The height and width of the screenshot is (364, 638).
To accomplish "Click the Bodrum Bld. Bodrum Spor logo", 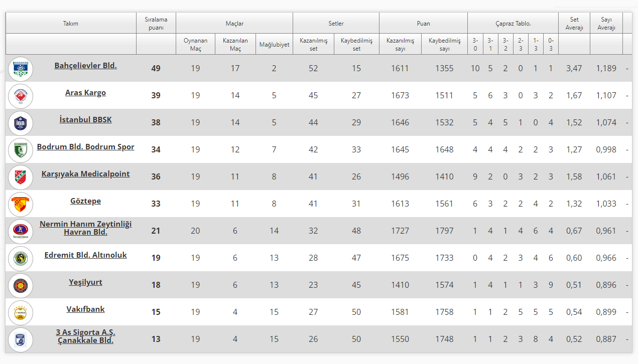I will point(21,150).
